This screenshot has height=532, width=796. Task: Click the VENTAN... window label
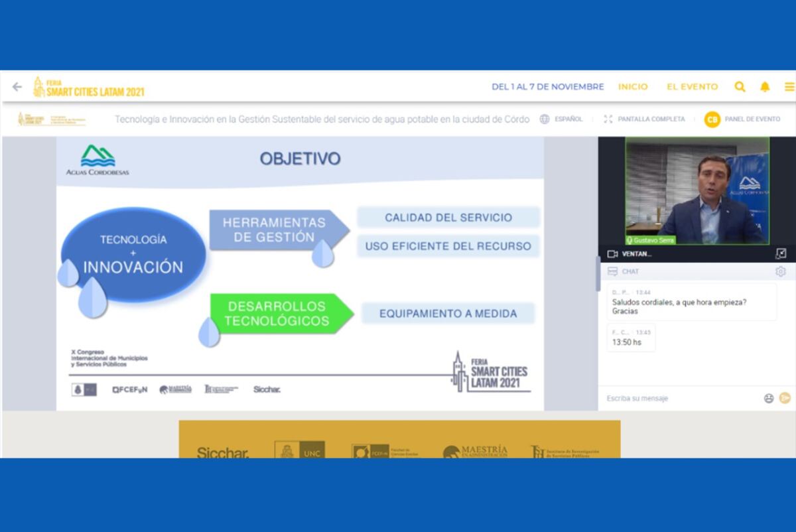coord(637,254)
